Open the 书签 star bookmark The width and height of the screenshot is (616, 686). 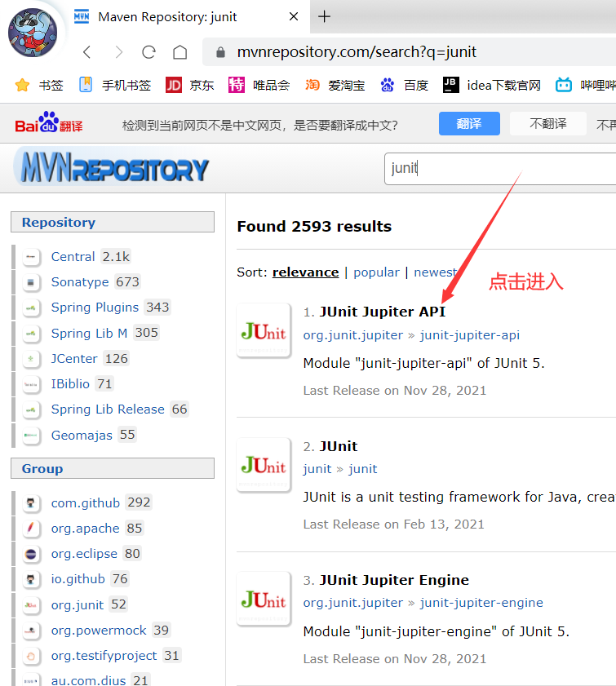coord(39,85)
